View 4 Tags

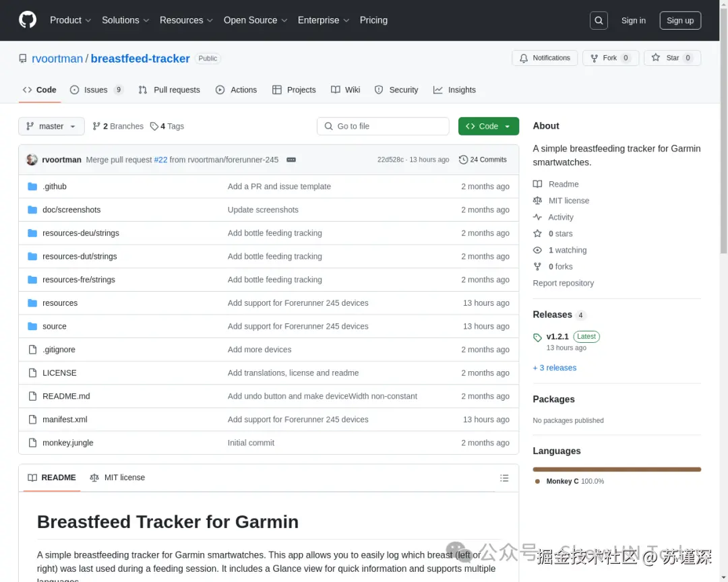click(x=167, y=126)
